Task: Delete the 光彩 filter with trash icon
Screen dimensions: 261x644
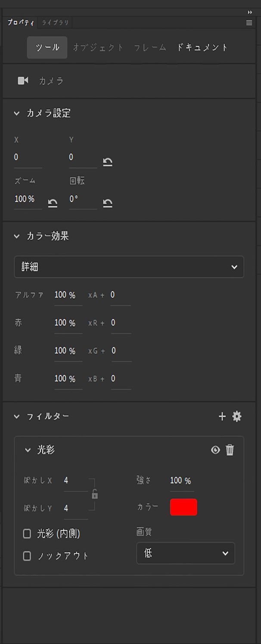Action: pyautogui.click(x=230, y=450)
